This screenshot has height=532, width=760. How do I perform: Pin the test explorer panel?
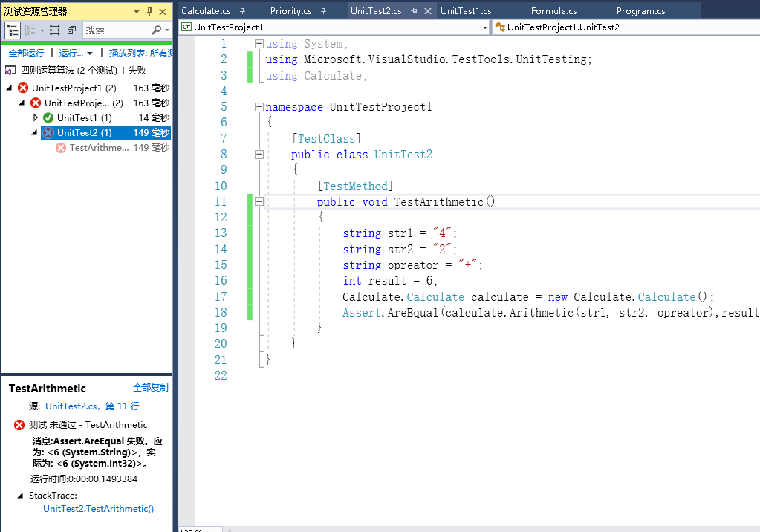149,12
